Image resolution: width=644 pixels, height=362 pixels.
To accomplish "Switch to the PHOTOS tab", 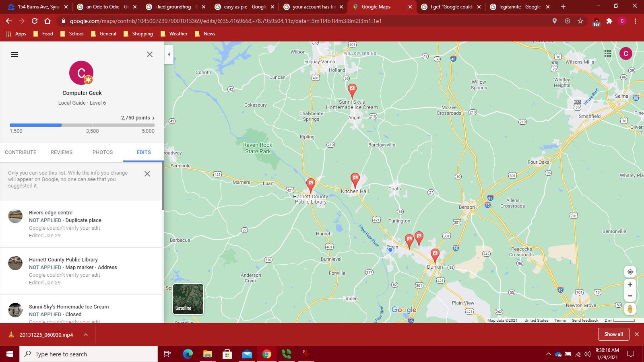I will 103,152.
